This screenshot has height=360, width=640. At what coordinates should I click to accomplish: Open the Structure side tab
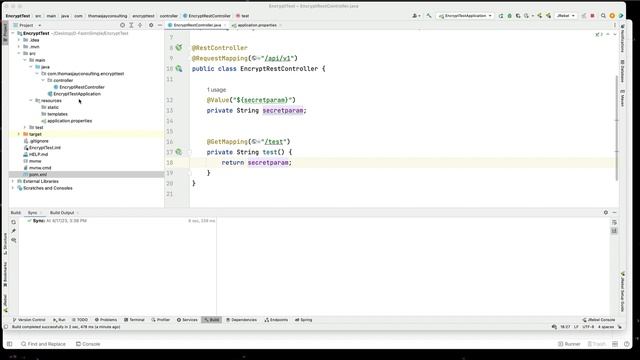[5, 244]
